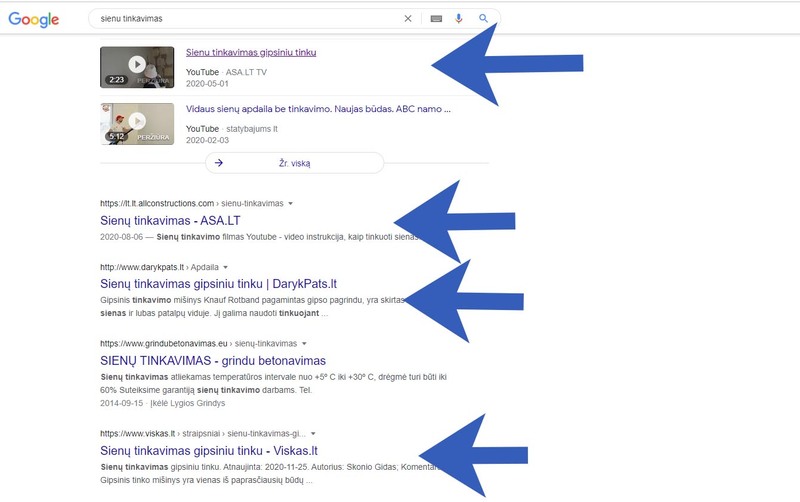Viewport: 800px width, 502px height.
Task: Click the 'statybajums.lt' channel name
Action: coord(252,129)
